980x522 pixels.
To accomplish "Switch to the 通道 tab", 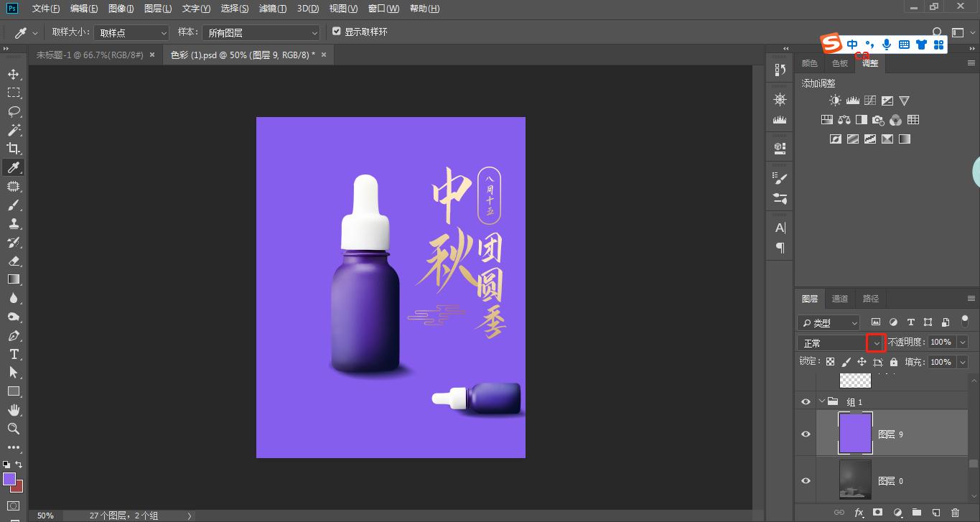I will (839, 299).
